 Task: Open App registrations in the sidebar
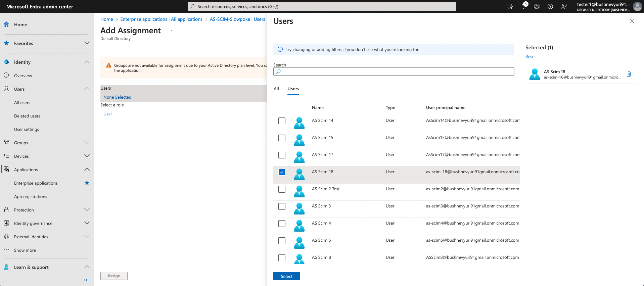pyautogui.click(x=31, y=197)
